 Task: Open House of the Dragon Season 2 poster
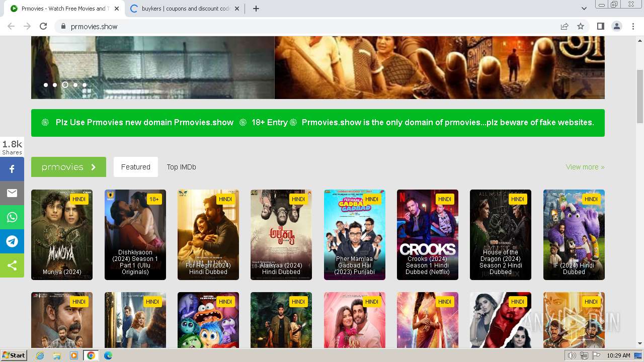[x=501, y=235]
